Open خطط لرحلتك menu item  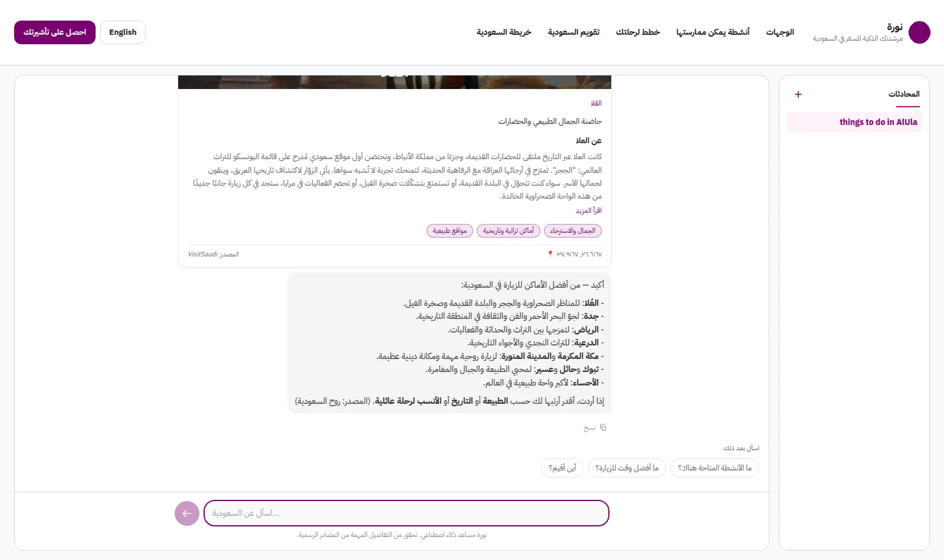click(638, 32)
